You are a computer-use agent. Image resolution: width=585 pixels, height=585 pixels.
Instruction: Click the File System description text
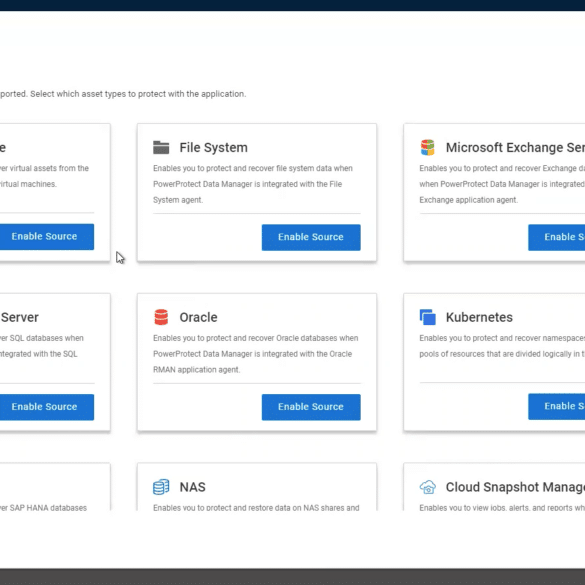pos(253,184)
